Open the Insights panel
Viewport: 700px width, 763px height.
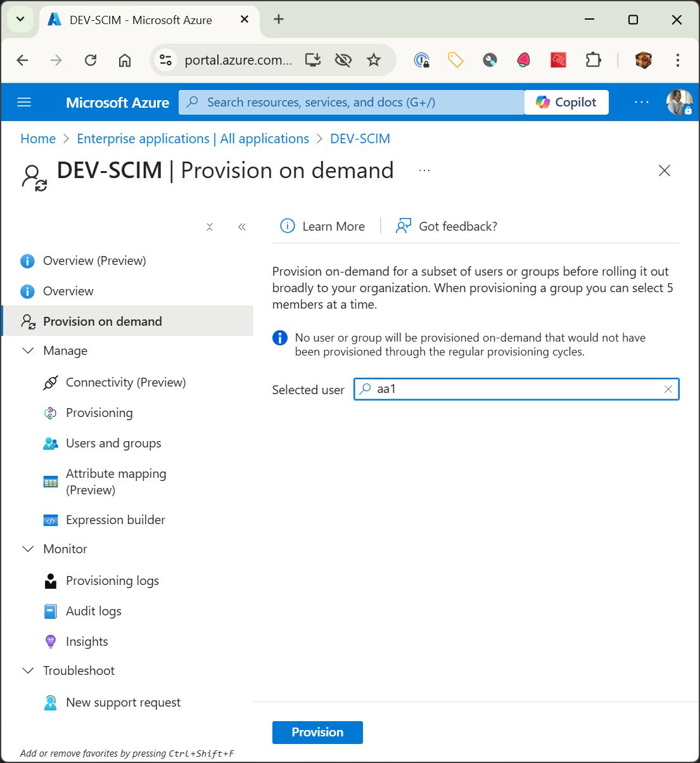[86, 641]
